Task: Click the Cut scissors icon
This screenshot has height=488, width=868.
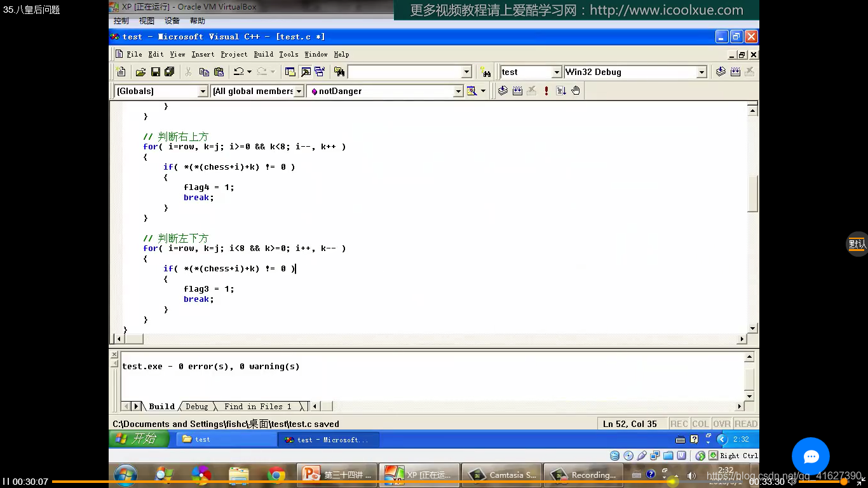Action: pyautogui.click(x=189, y=72)
